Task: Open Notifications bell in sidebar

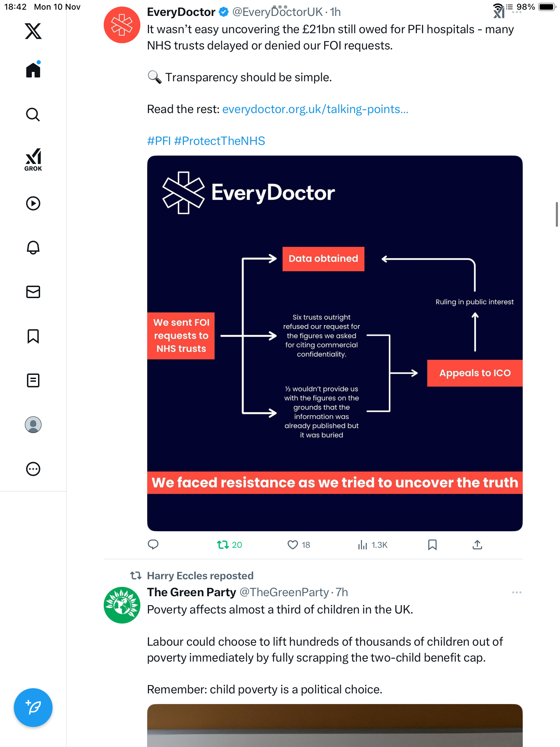Action: [x=33, y=248]
